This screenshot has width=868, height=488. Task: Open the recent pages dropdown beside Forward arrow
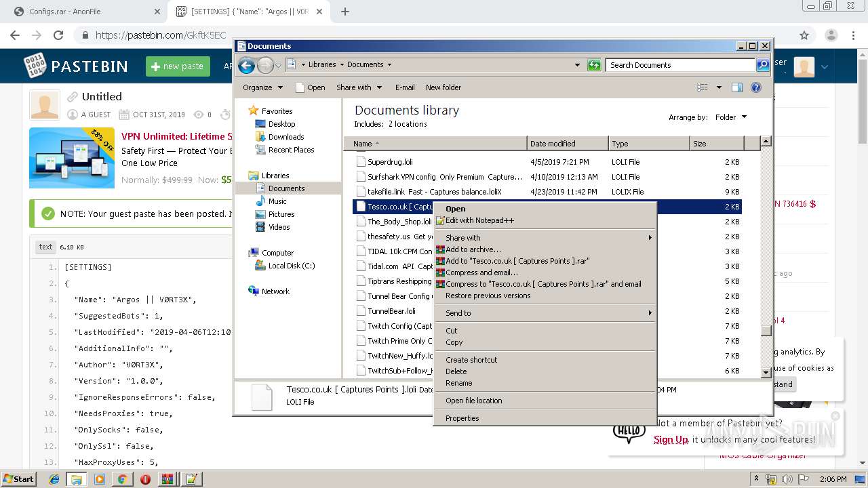click(278, 66)
